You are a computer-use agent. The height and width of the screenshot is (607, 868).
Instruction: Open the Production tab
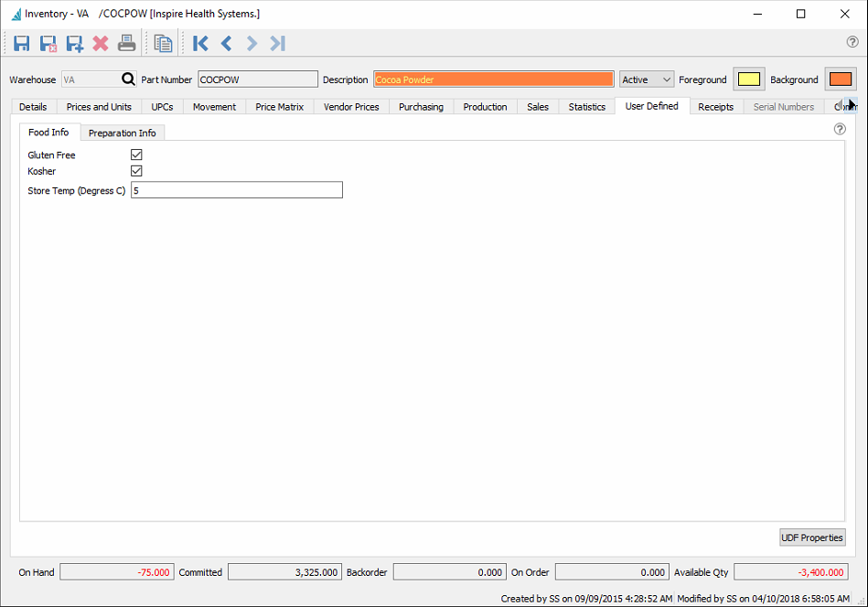pyautogui.click(x=485, y=107)
